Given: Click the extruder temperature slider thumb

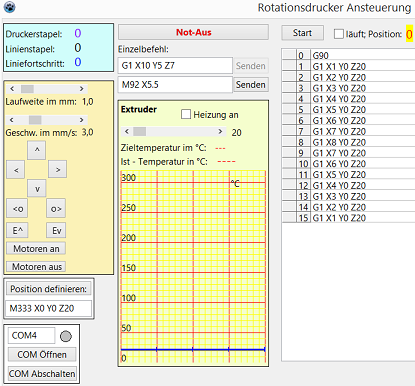Looking at the screenshot, I should [139, 131].
